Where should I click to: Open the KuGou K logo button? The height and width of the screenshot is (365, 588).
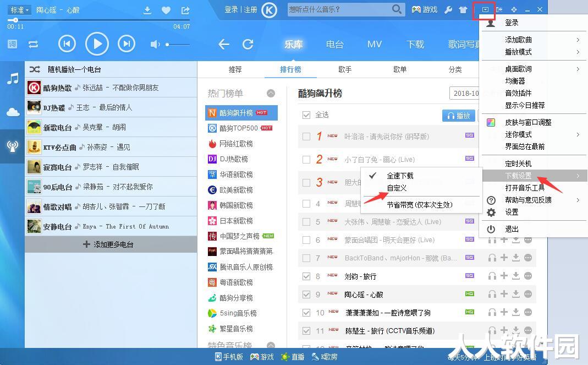coord(269,10)
